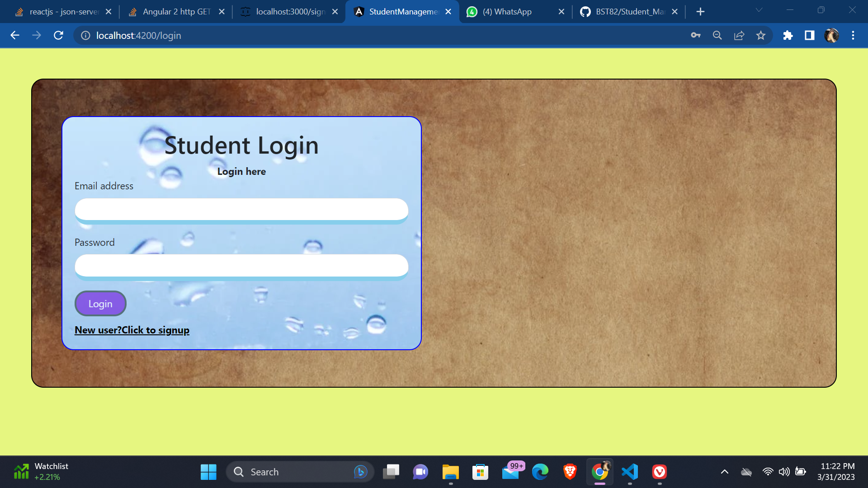Open the Chrome three-dot menu
Image resolution: width=868 pixels, height=488 pixels.
854,35
